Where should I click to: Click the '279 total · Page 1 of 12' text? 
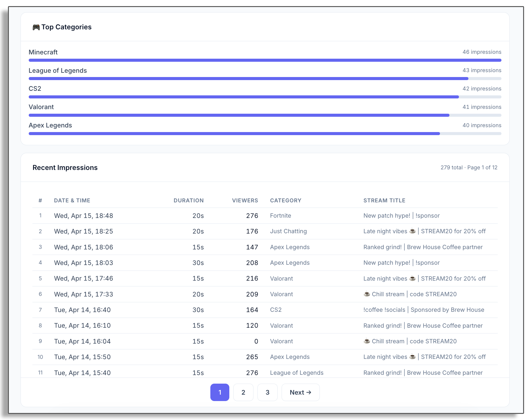(x=469, y=168)
